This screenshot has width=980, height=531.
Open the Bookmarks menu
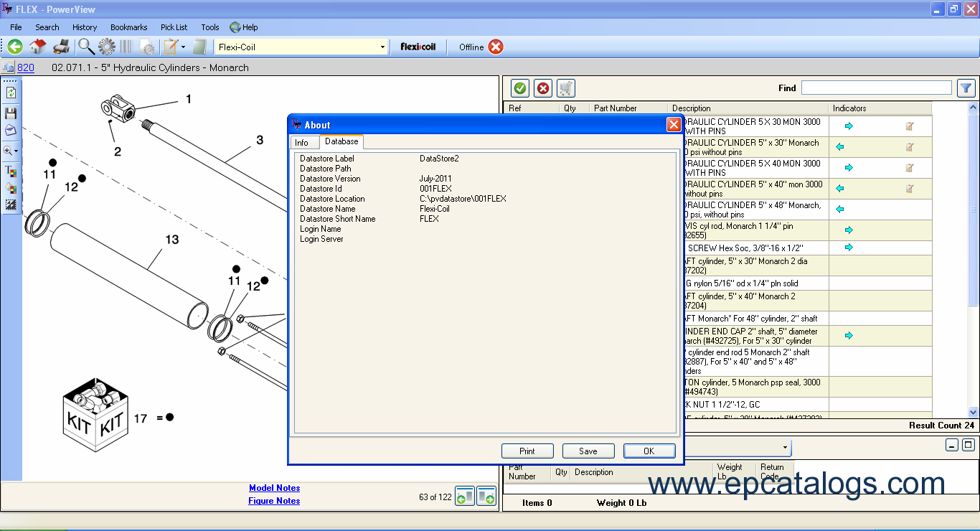[x=129, y=27]
